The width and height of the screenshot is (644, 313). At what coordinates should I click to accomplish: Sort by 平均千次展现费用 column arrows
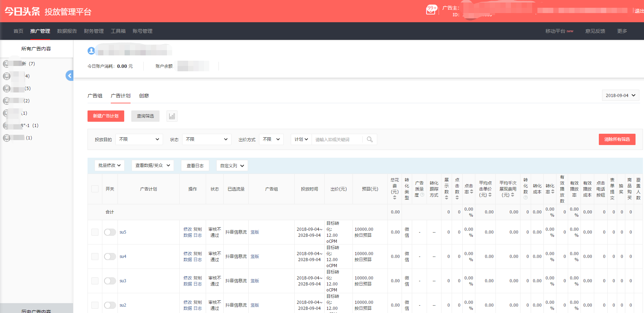[512, 195]
